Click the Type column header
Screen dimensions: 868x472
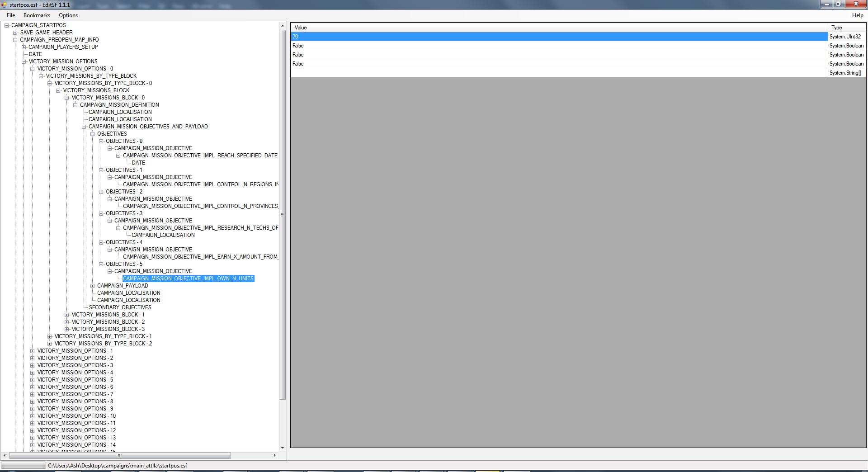click(846, 28)
